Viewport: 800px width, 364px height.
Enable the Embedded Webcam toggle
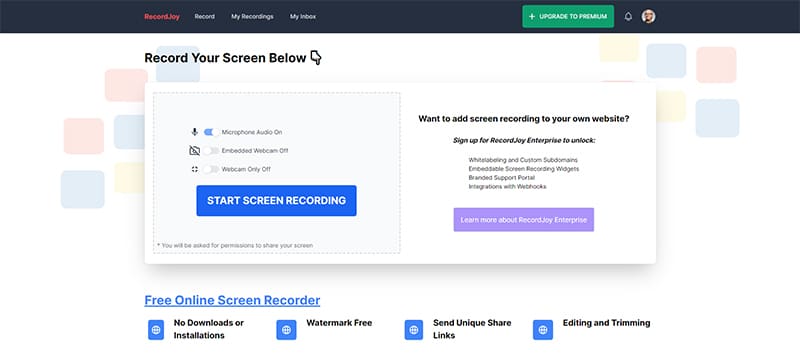pyautogui.click(x=211, y=151)
